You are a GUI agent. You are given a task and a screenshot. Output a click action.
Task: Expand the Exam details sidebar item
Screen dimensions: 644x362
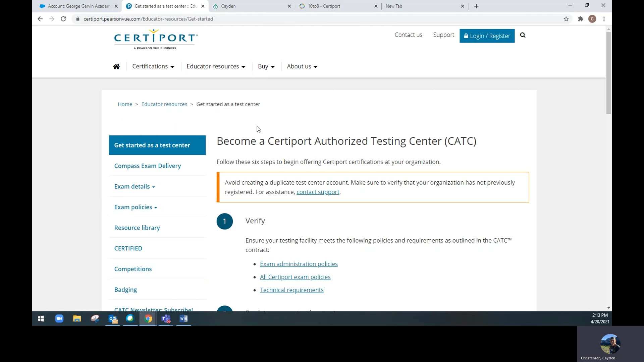[135, 186]
